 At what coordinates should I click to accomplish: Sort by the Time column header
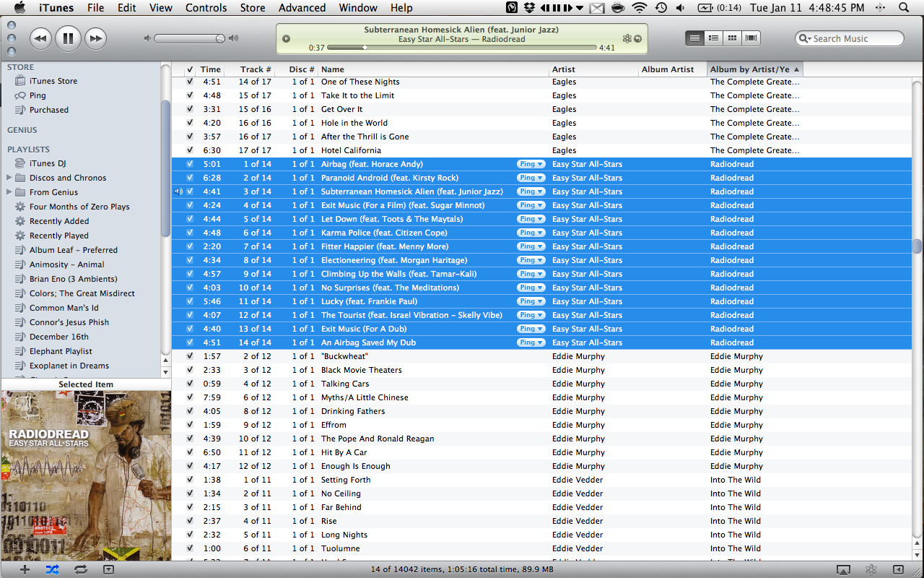[210, 69]
